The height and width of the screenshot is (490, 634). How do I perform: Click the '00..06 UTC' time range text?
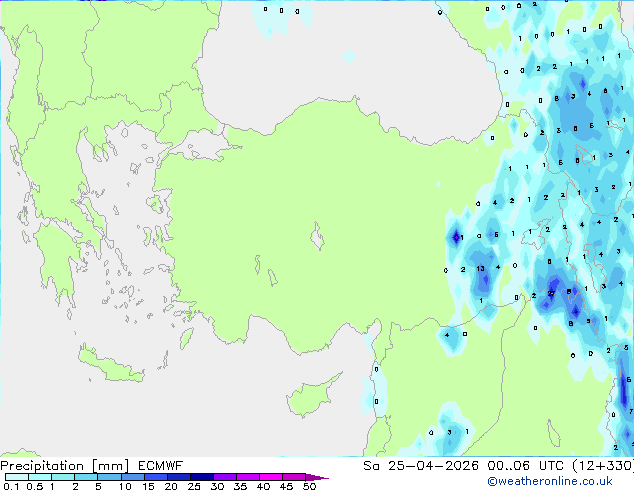[525, 466]
